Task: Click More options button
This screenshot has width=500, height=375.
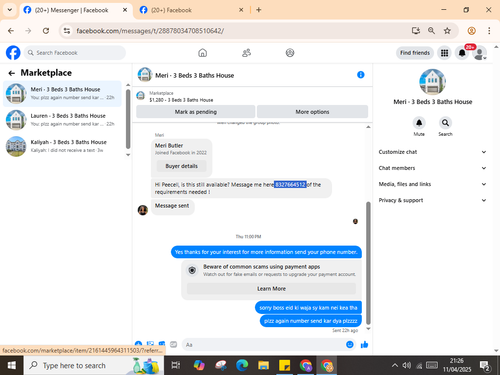Action: (312, 112)
